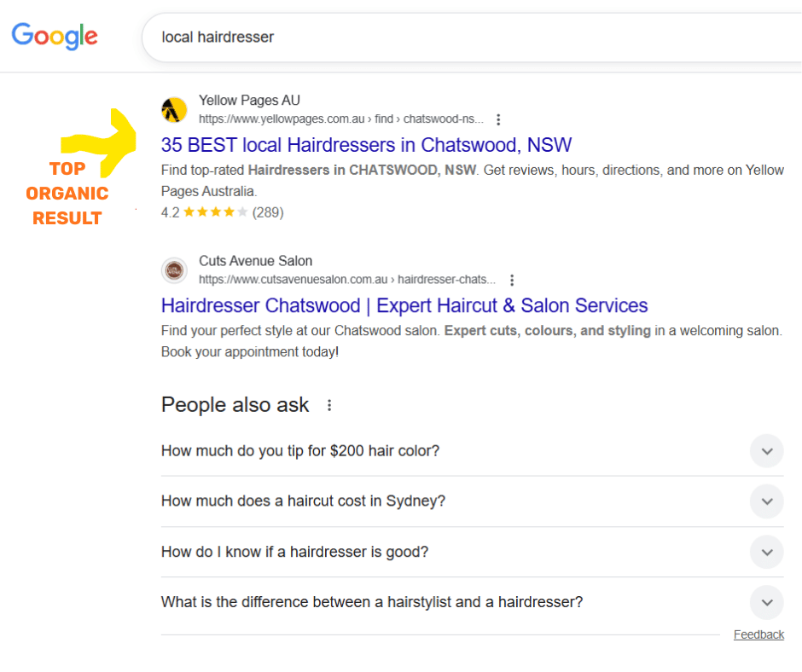Open the three-dot options beside People also ask
Screen dimensions: 802x672
(329, 407)
